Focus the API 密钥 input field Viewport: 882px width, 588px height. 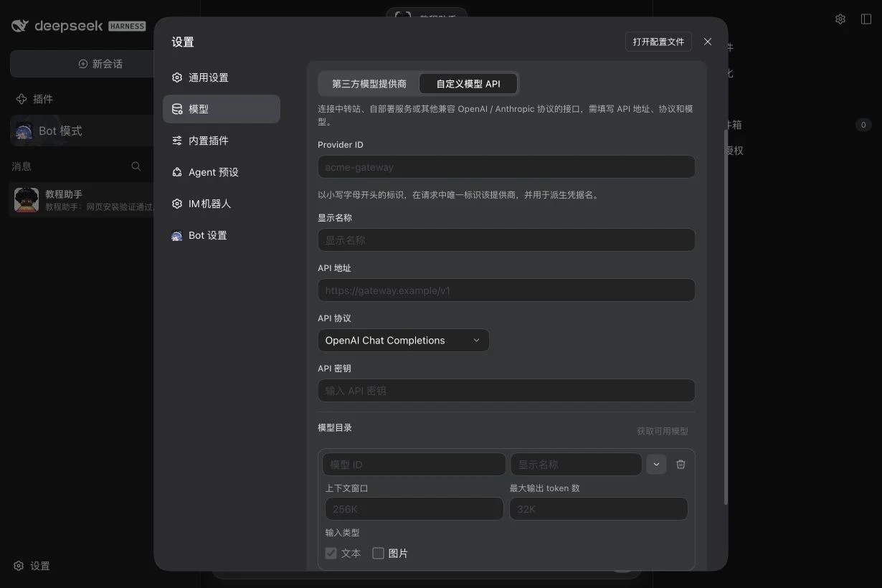click(506, 391)
